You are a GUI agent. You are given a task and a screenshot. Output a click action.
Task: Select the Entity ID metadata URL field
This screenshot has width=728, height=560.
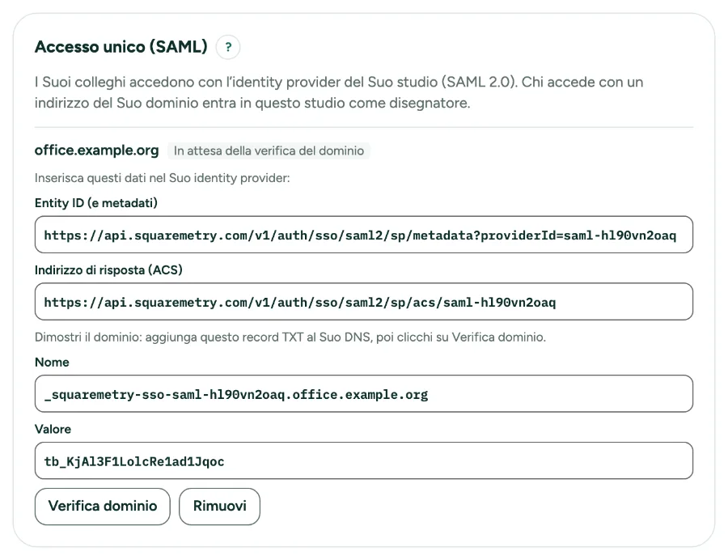364,235
